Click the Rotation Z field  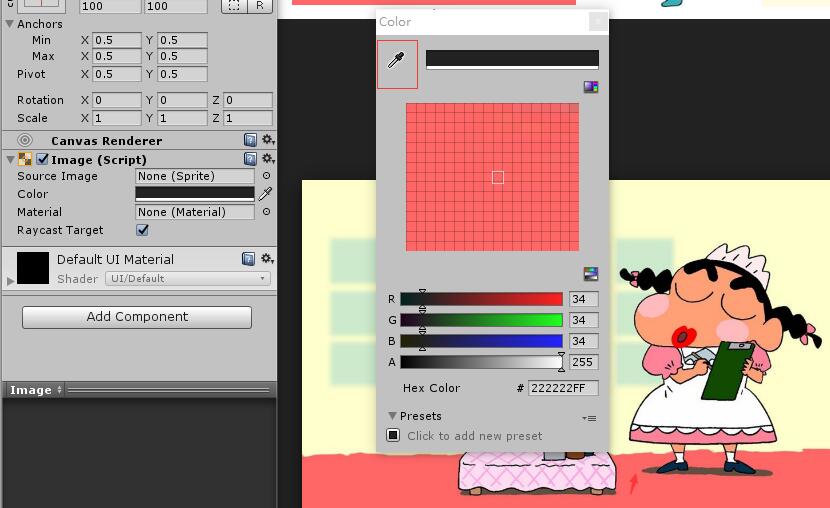(x=248, y=100)
